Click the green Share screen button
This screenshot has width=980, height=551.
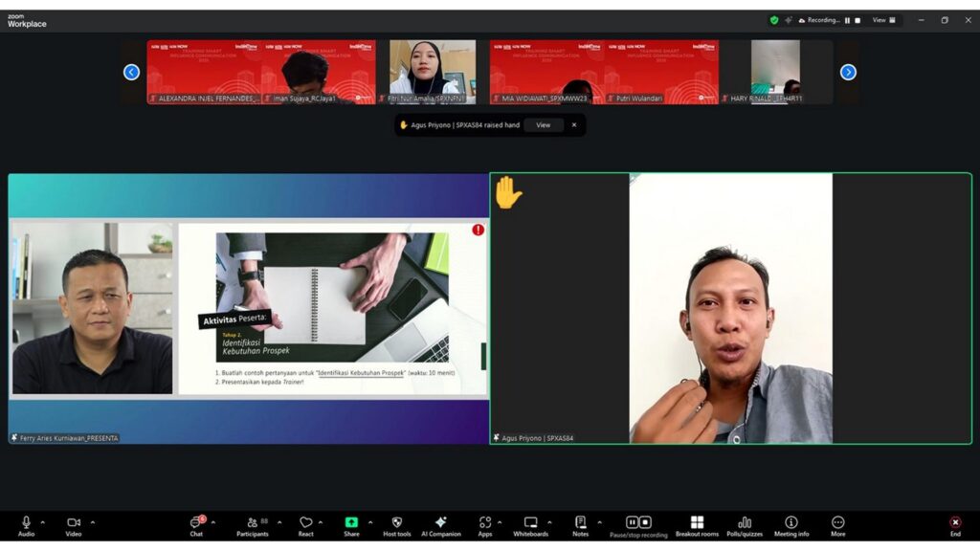click(x=351, y=526)
